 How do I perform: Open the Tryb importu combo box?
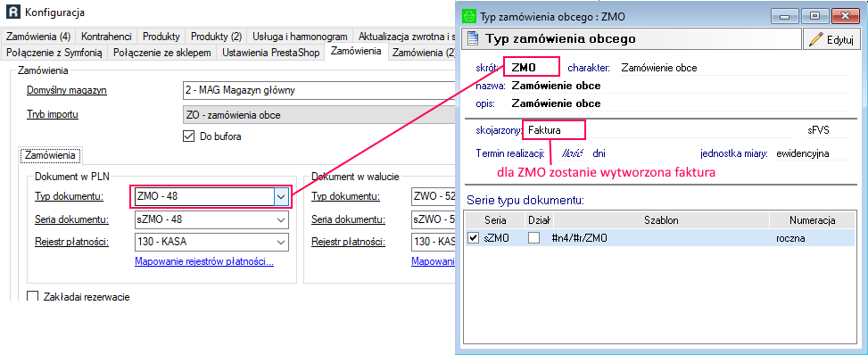(x=318, y=115)
